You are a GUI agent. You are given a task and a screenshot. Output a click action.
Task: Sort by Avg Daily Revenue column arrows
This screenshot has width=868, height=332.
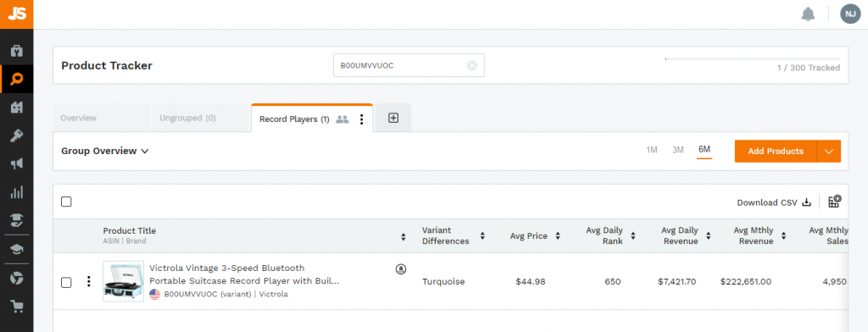708,235
